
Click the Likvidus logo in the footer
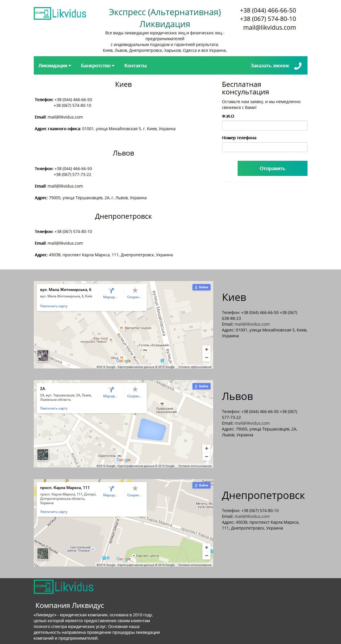(x=64, y=587)
